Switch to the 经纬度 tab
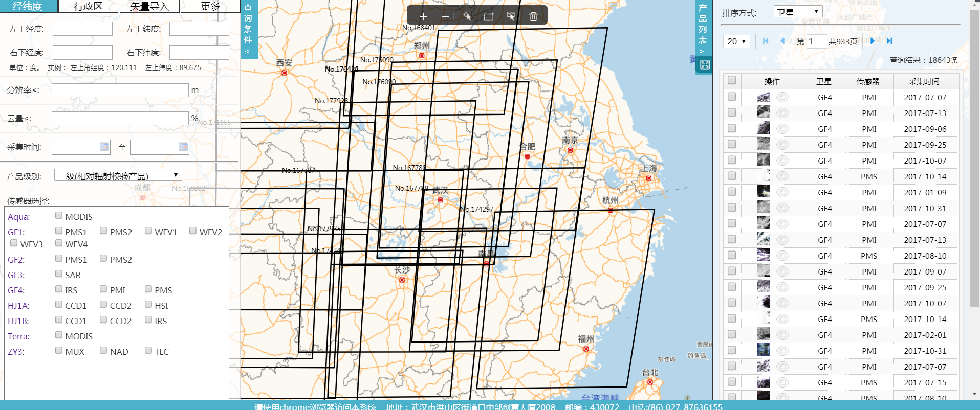Image resolution: width=980 pixels, height=410 pixels. coord(28,6)
